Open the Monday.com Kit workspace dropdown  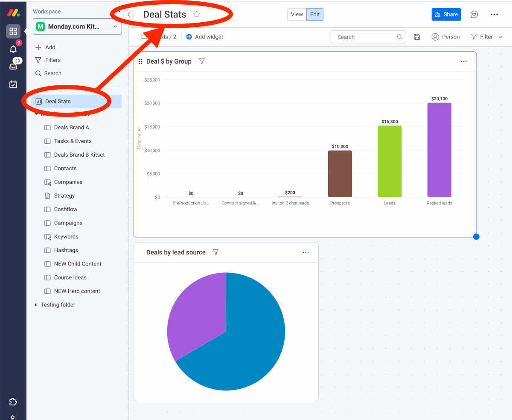click(x=77, y=26)
